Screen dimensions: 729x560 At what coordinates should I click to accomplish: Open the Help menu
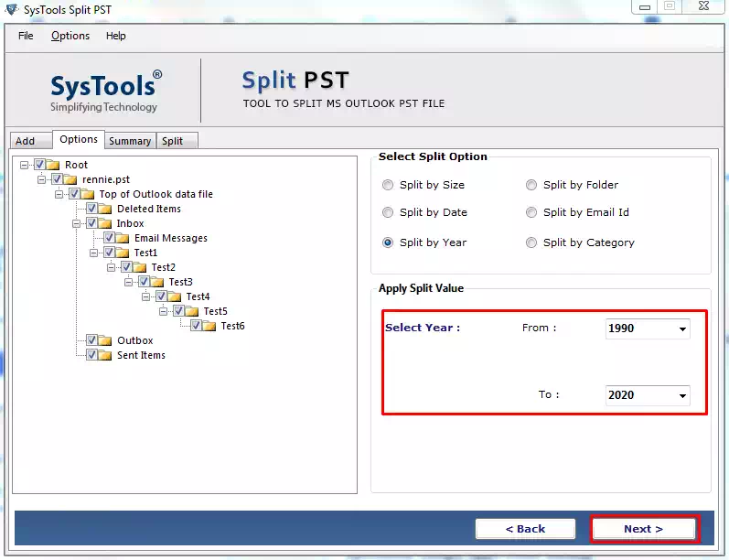tap(116, 36)
